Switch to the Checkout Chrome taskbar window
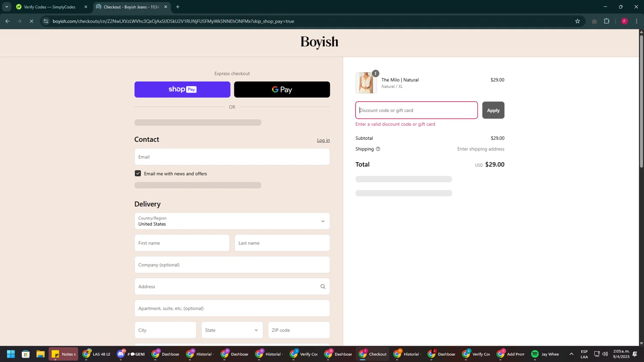The height and width of the screenshot is (362, 644). (x=373, y=354)
